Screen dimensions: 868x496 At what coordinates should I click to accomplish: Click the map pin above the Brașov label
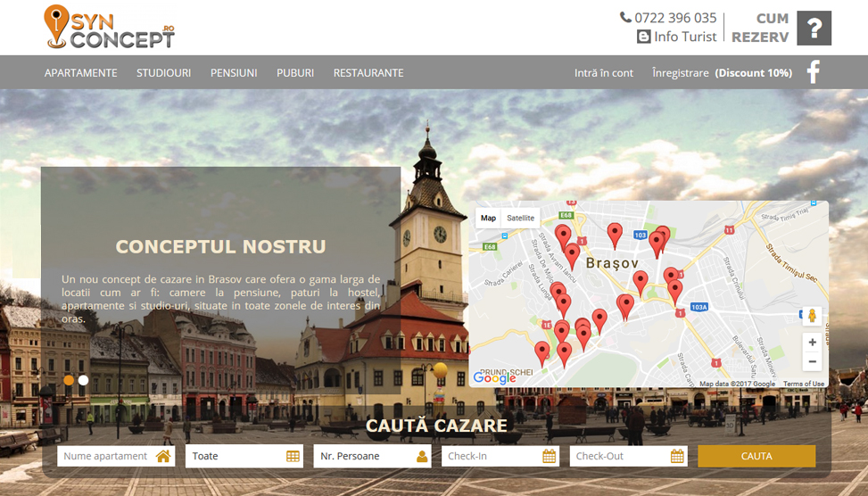pos(615,236)
